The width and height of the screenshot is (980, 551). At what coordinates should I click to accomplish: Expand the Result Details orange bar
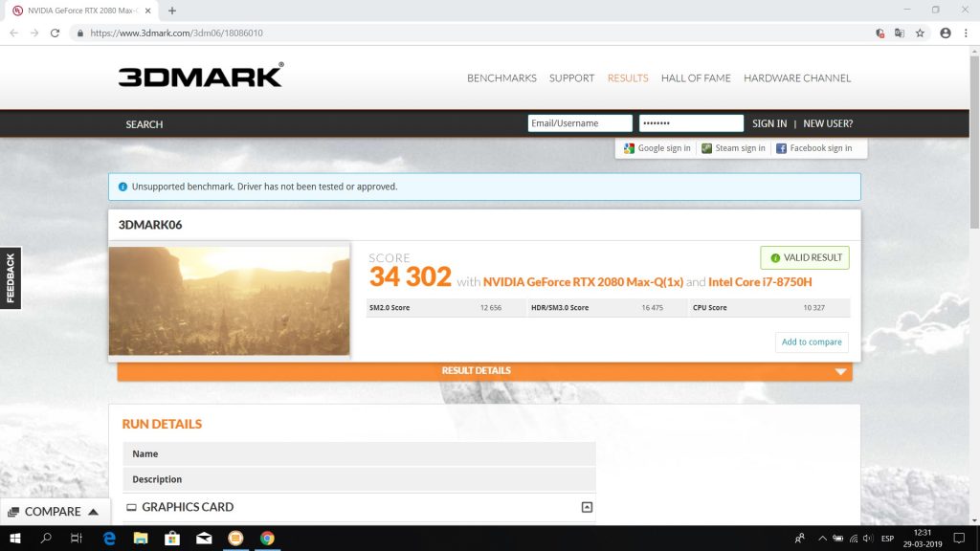click(x=484, y=371)
